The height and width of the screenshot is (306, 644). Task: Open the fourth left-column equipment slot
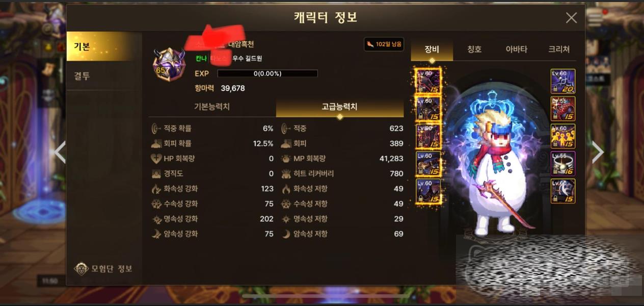click(428, 164)
